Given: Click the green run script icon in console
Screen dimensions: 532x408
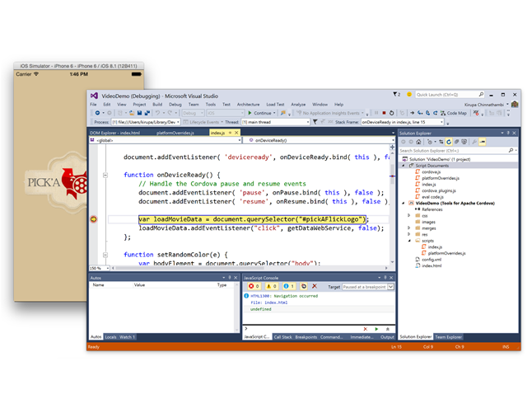Looking at the screenshot, I should [376, 329].
